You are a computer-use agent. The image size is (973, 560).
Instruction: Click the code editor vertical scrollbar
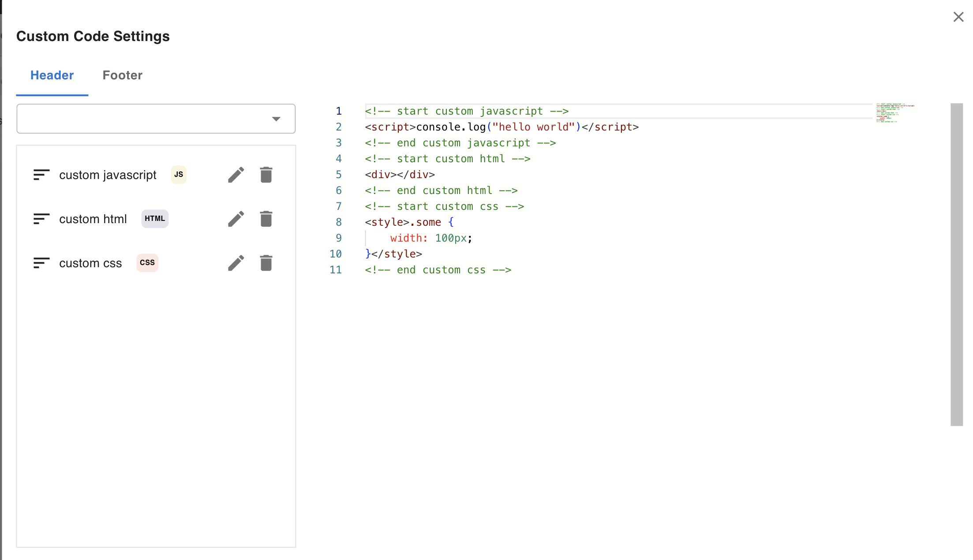pyautogui.click(x=956, y=265)
